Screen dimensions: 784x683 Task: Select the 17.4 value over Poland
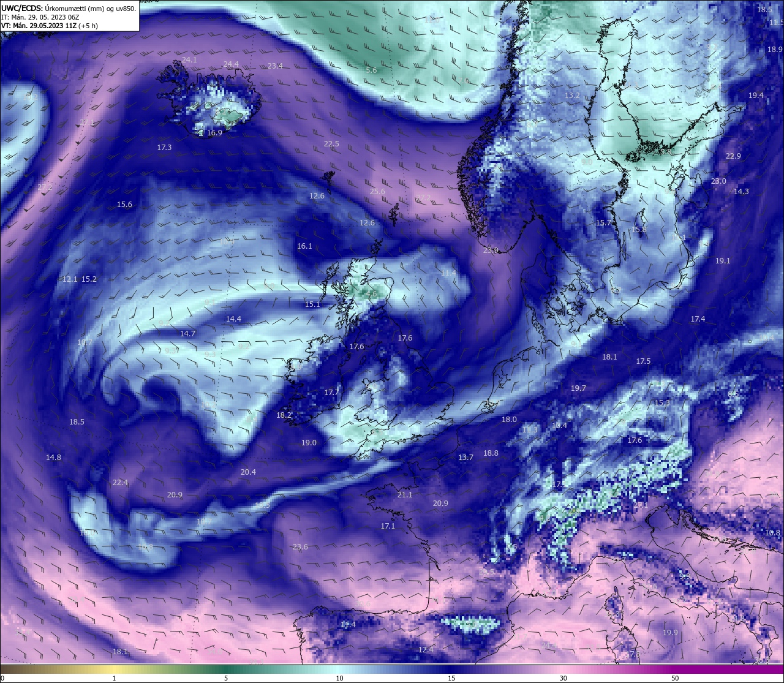tap(698, 319)
